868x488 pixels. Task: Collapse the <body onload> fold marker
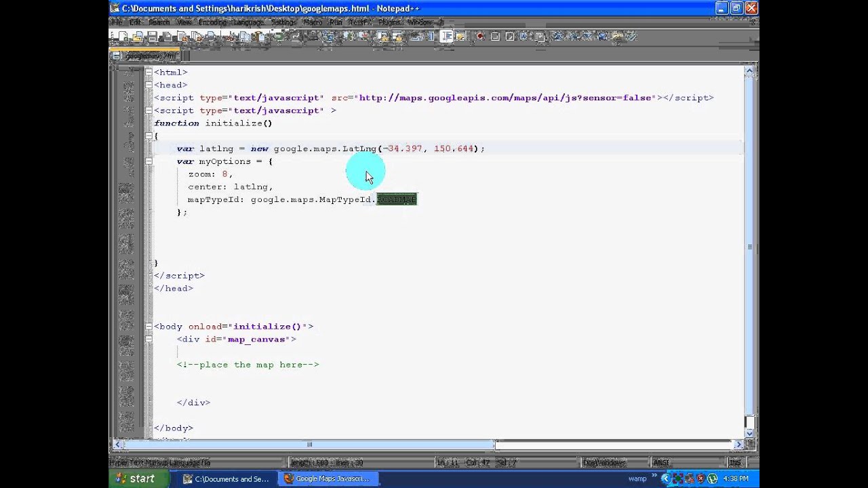(x=149, y=327)
